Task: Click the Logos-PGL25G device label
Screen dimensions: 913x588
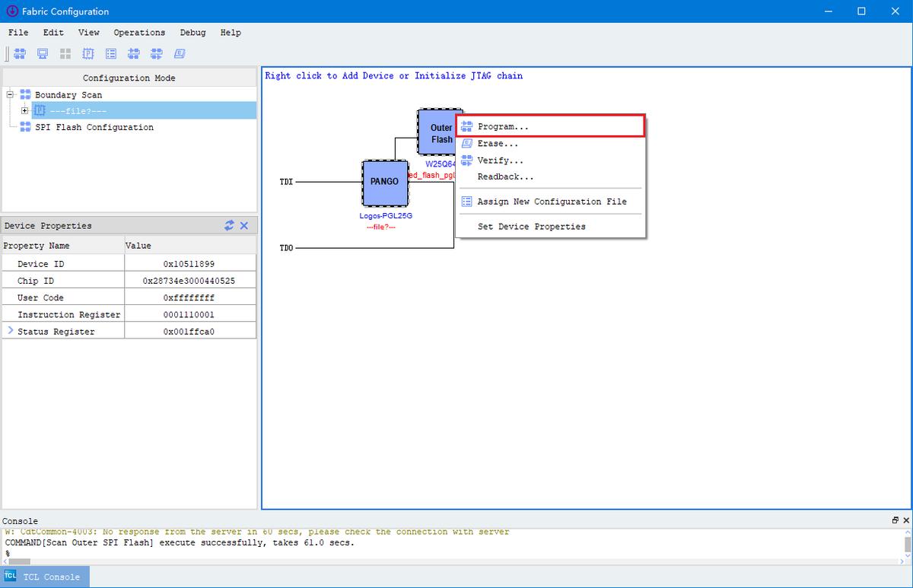Action: coord(386,216)
